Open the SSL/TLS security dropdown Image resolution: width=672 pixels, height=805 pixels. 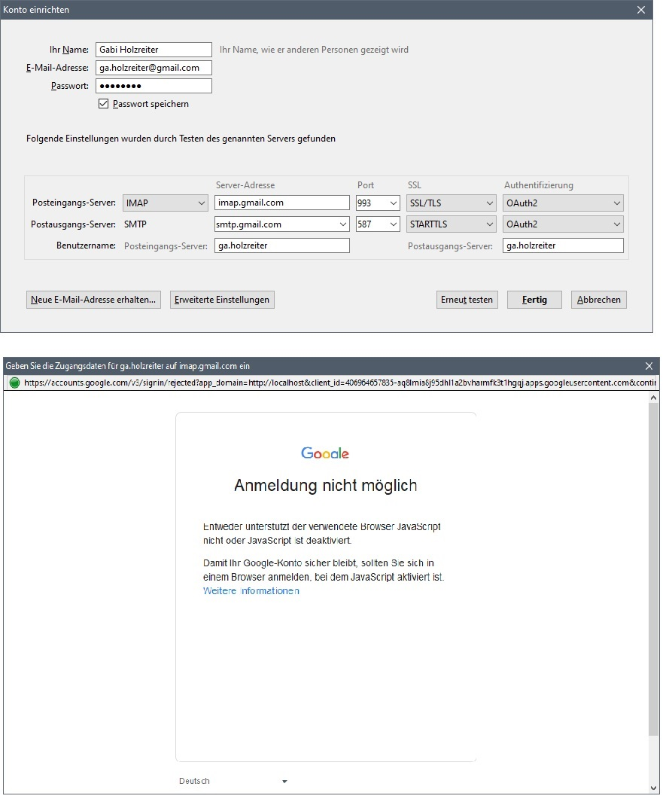tap(452, 203)
